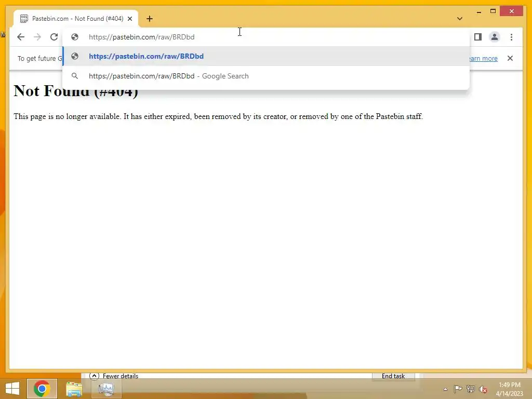
Task: Click the forward navigation arrow
Action: (x=37, y=37)
